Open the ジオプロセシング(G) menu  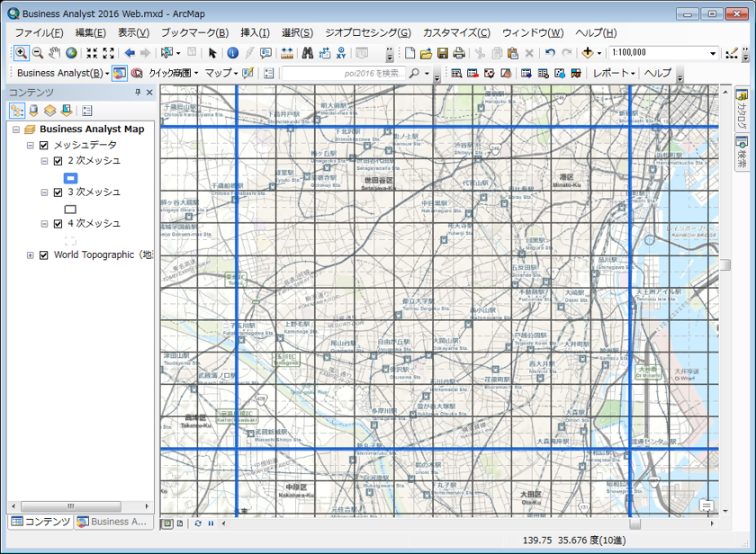click(x=368, y=32)
